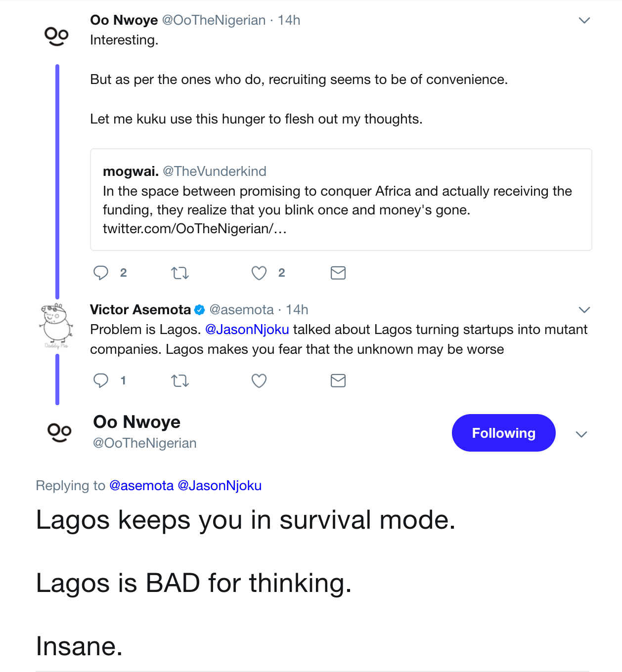Open Victor Asemota's profile via name
The height and width of the screenshot is (672, 622).
click(140, 310)
